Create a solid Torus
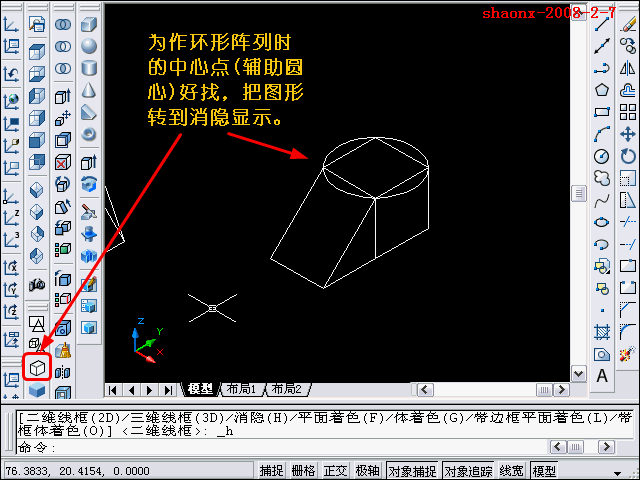Image resolution: width=640 pixels, height=480 pixels. (x=89, y=134)
